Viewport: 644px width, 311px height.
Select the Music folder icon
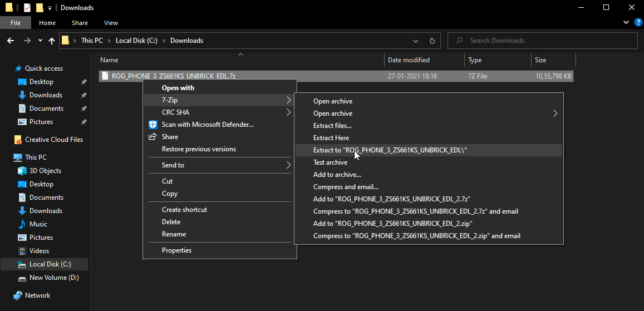(x=22, y=224)
